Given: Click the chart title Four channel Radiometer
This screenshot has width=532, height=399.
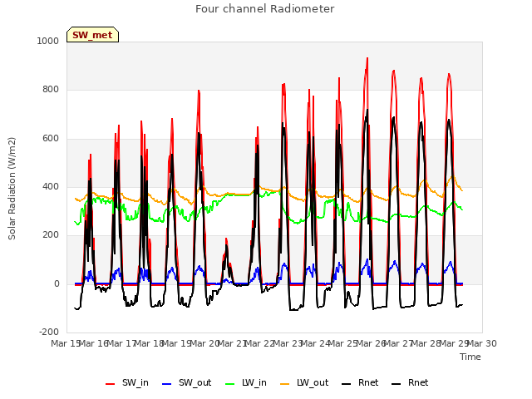Looking at the screenshot, I should click(265, 9).
